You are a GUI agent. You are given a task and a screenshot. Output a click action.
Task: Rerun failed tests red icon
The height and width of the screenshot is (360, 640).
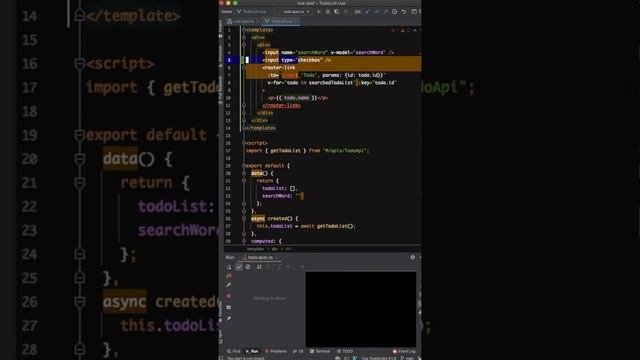click(x=229, y=276)
